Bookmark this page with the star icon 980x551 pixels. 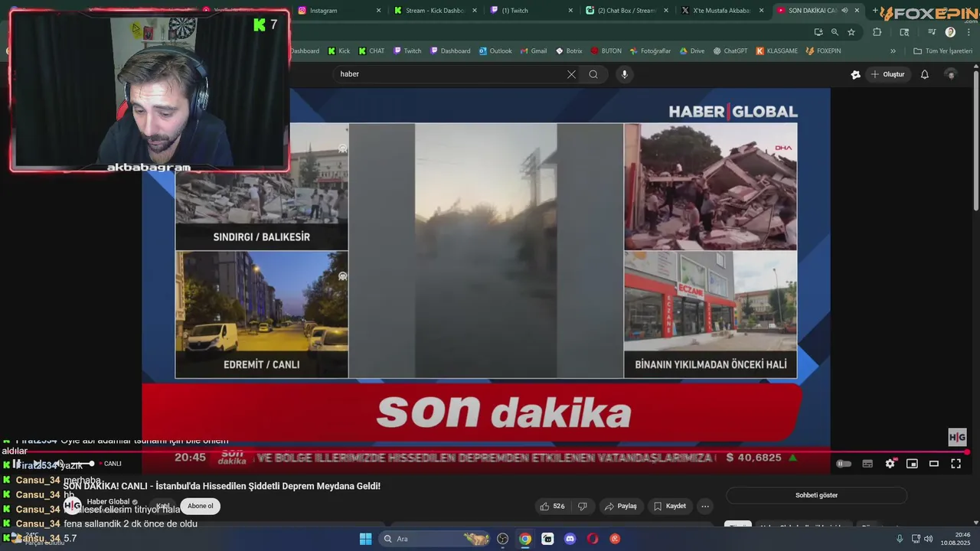[x=851, y=32]
